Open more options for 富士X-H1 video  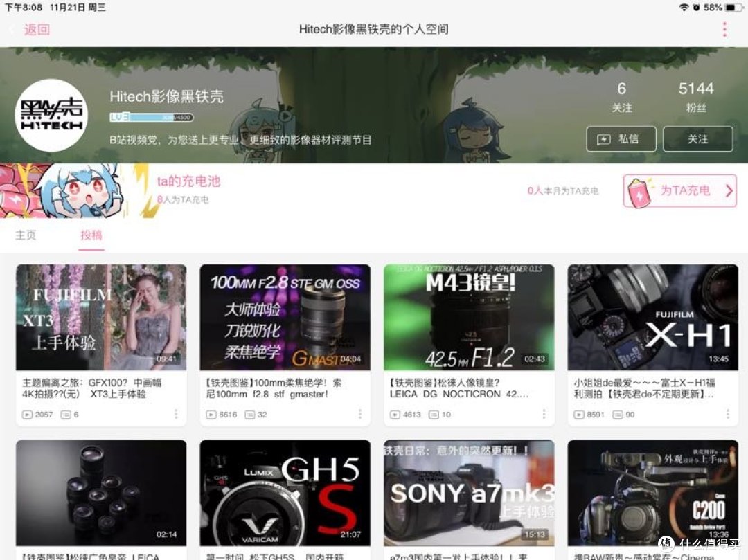728,414
